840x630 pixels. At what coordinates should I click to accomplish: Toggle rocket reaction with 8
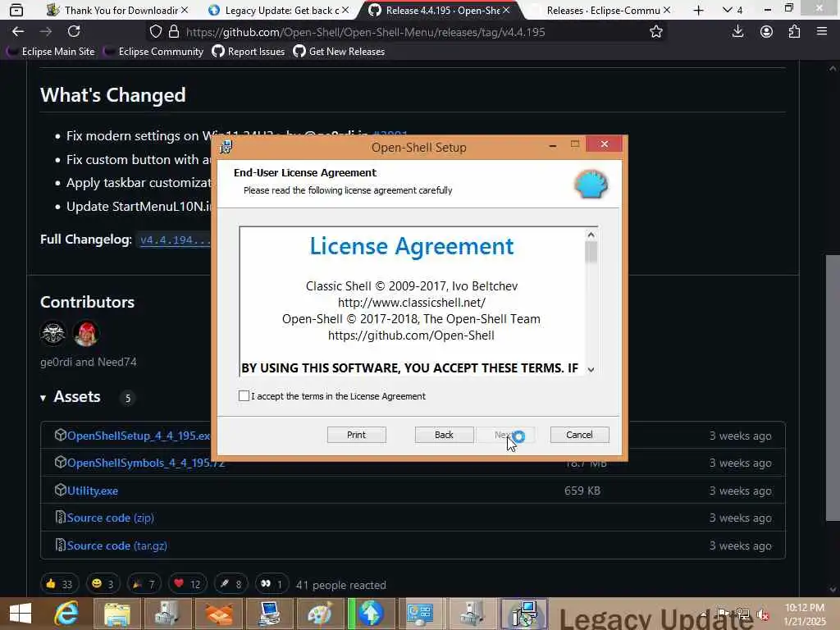(x=231, y=584)
